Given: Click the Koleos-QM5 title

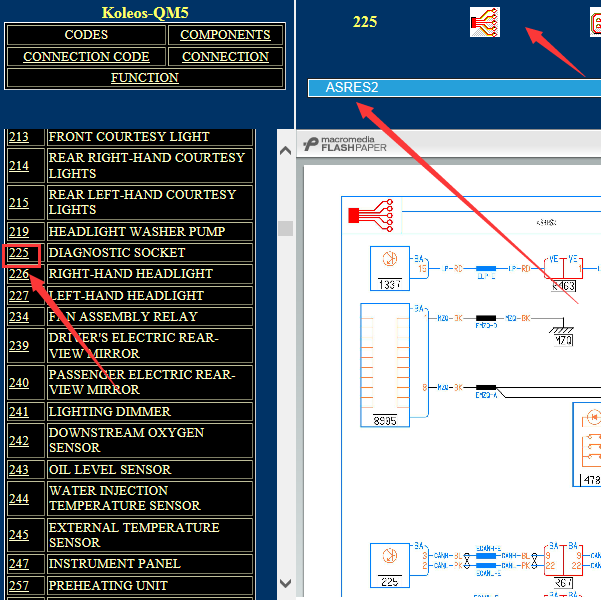Looking at the screenshot, I should click(145, 13).
